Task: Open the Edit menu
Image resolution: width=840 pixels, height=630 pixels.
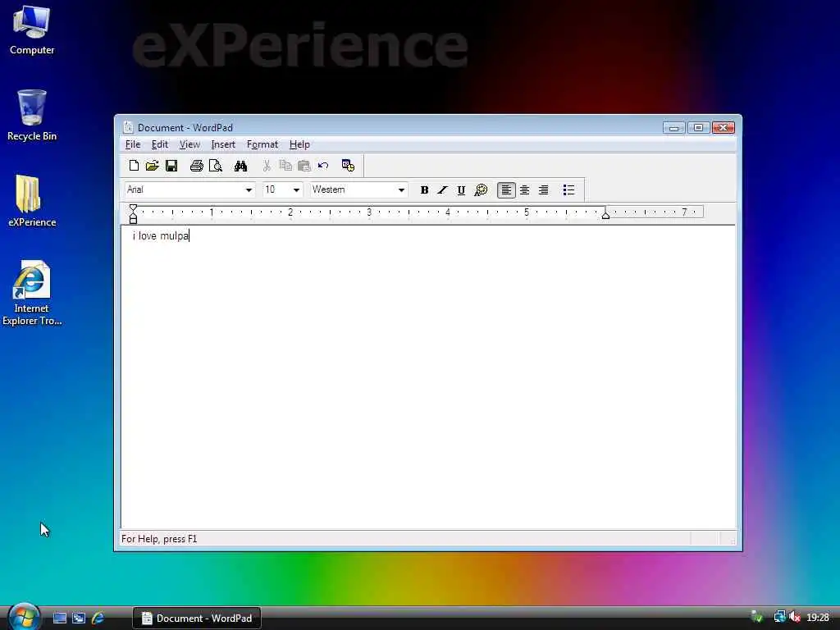Action: 160,144
